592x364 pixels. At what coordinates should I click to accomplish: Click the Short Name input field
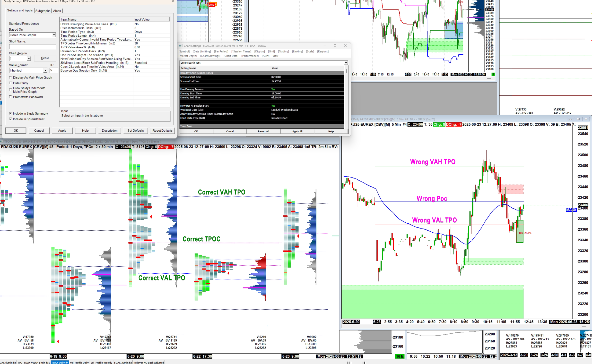click(33, 47)
